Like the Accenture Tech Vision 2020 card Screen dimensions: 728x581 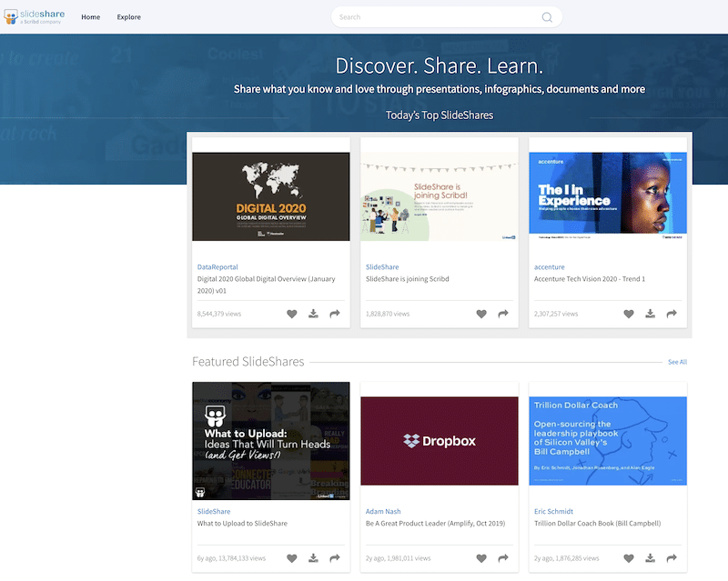click(629, 314)
